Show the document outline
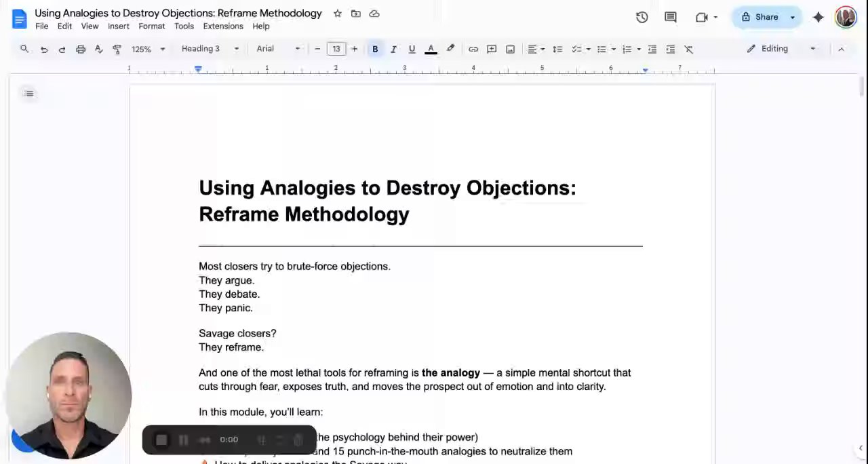This screenshot has width=868, height=464. coord(28,94)
